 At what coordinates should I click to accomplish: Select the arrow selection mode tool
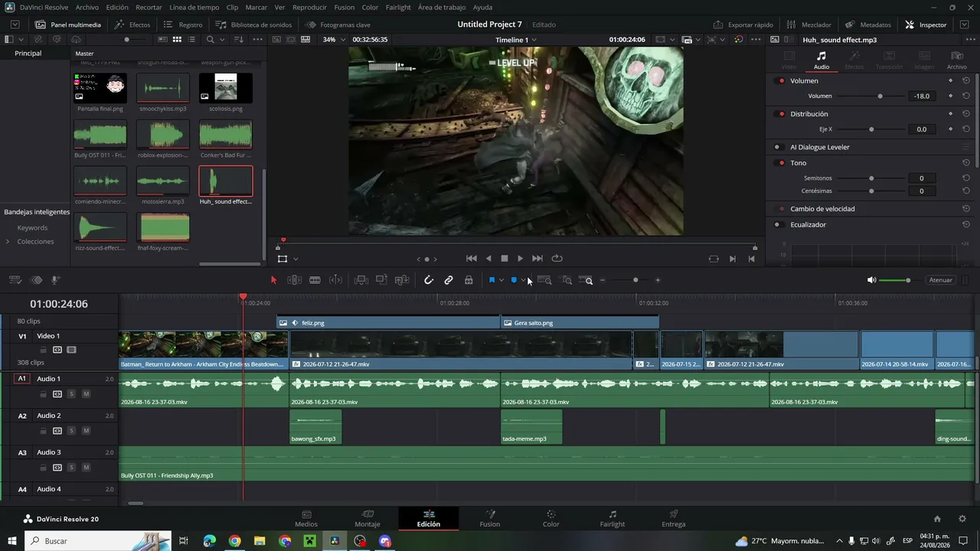273,280
